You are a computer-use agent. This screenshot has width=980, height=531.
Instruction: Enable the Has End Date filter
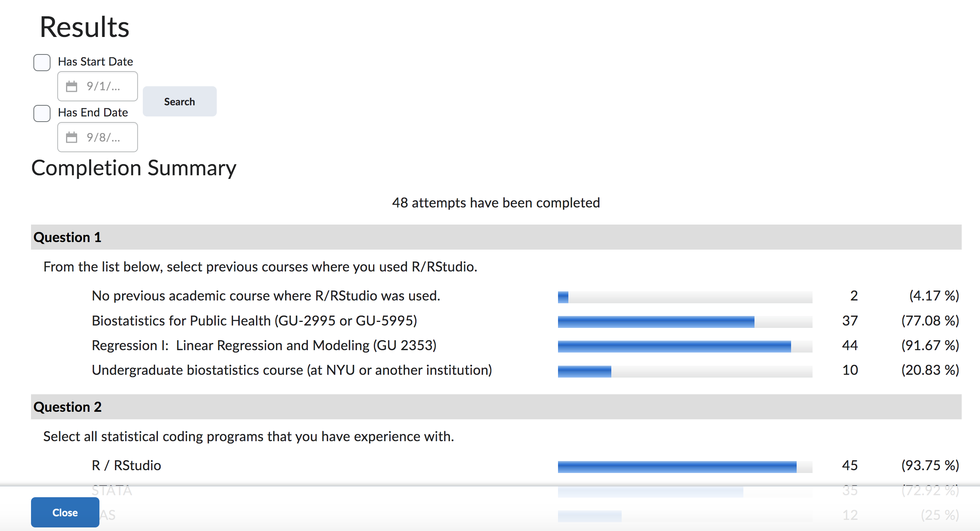click(41, 113)
